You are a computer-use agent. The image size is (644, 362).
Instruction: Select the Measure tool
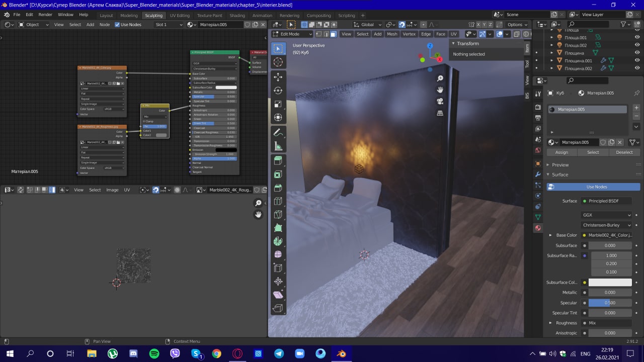click(x=278, y=146)
